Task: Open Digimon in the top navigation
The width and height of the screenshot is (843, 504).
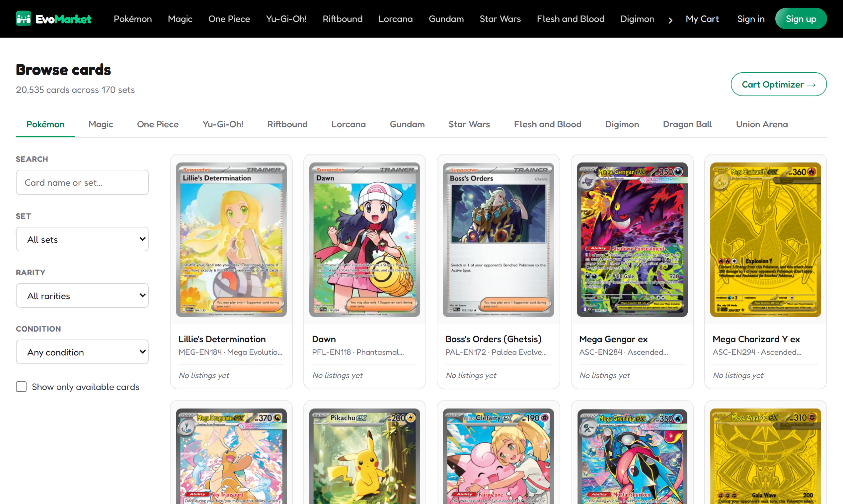Action: coord(637,19)
